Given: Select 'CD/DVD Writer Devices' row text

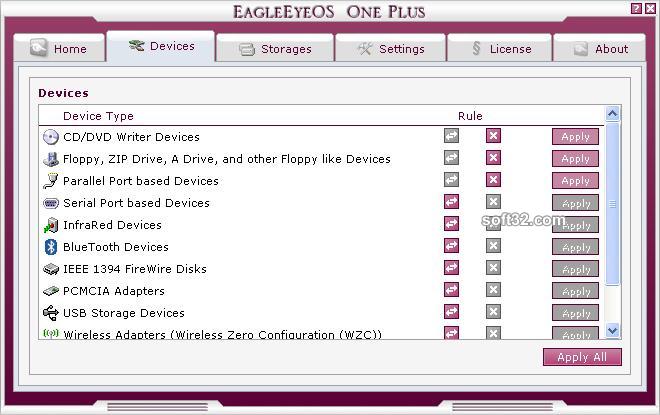Looking at the screenshot, I should click(x=131, y=137).
